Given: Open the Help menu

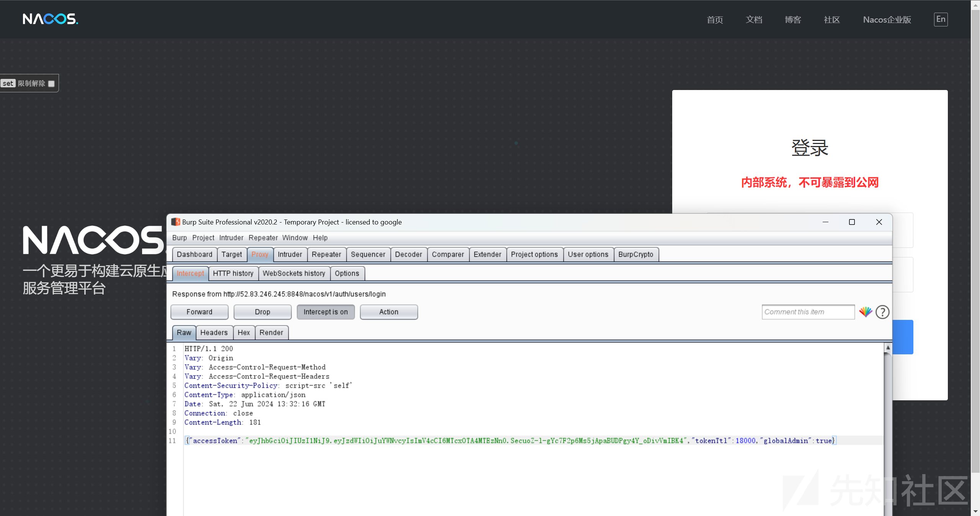Looking at the screenshot, I should [x=320, y=238].
